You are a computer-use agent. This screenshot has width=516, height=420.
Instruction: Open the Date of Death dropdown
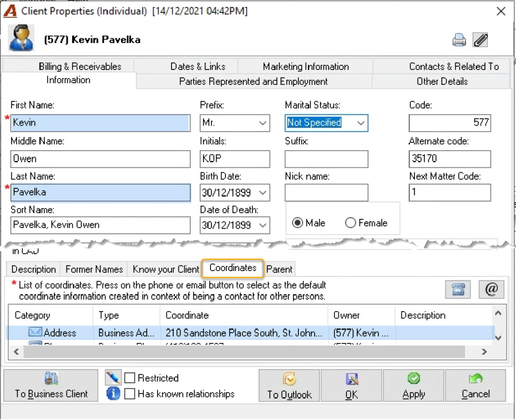[262, 225]
